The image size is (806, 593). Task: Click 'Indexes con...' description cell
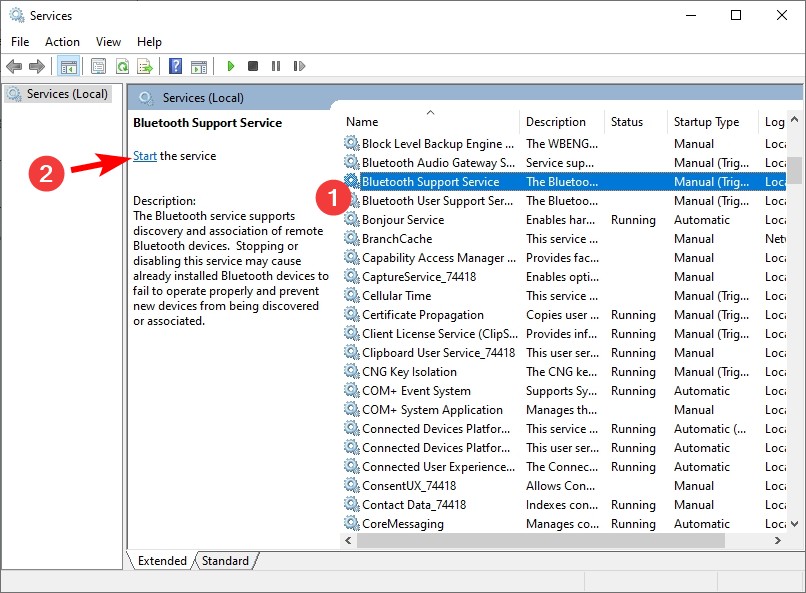click(x=562, y=505)
